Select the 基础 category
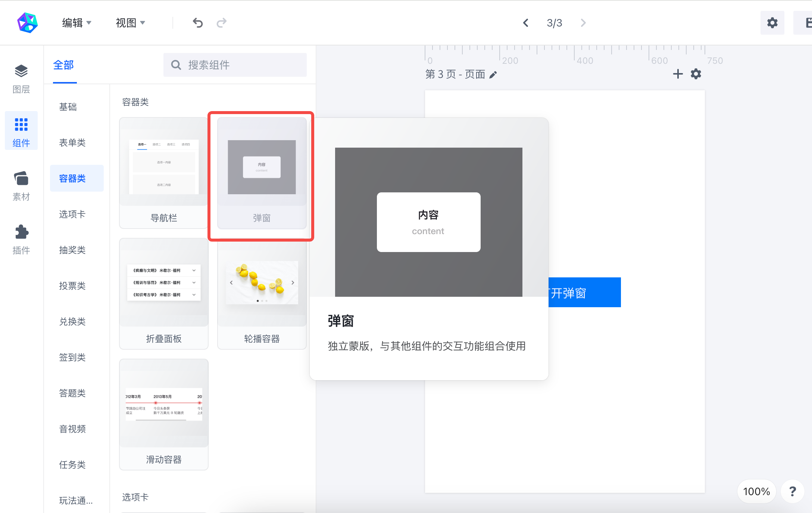812x513 pixels. tap(68, 107)
